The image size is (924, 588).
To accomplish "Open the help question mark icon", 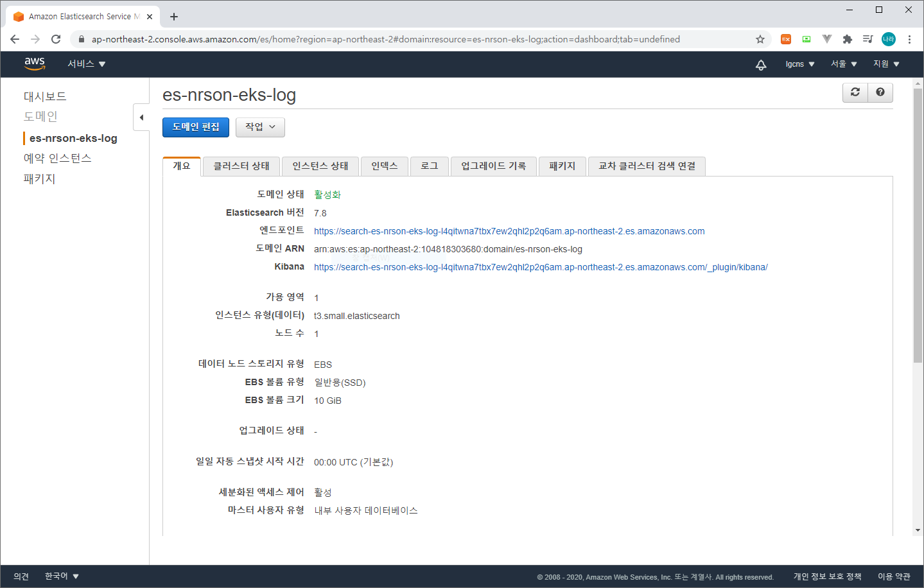I will coord(880,92).
